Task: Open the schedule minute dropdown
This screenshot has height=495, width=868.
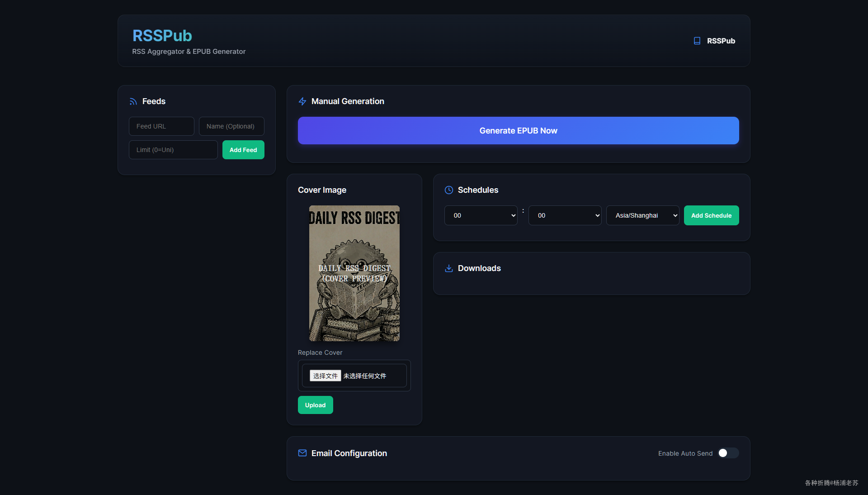Action: point(565,215)
